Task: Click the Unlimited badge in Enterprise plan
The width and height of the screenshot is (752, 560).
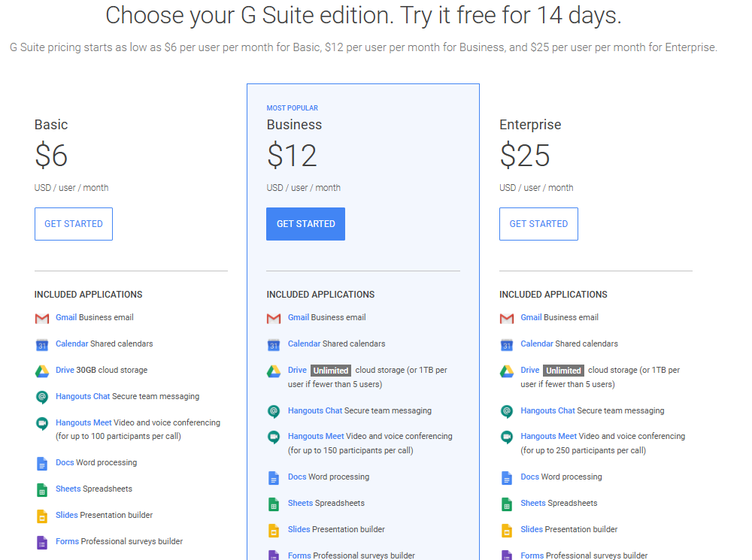Action: pos(563,371)
